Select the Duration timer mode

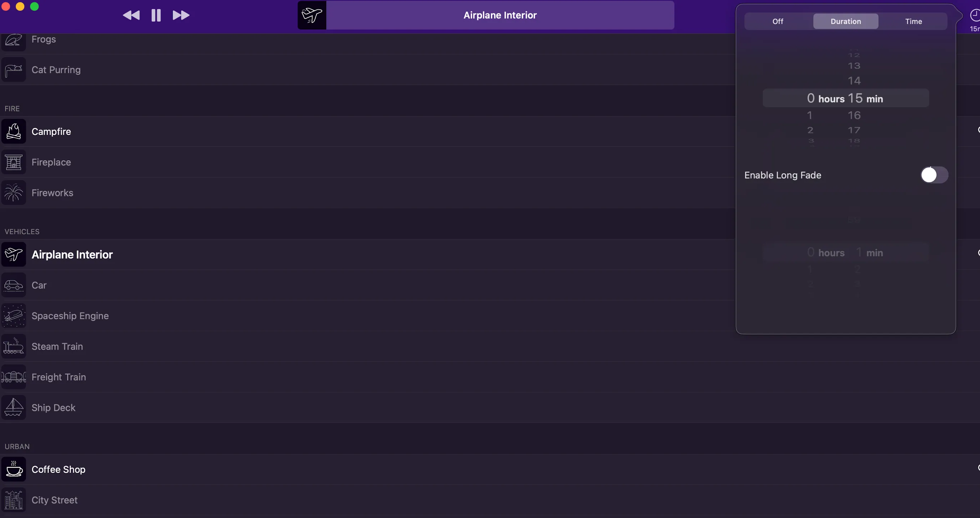point(845,21)
